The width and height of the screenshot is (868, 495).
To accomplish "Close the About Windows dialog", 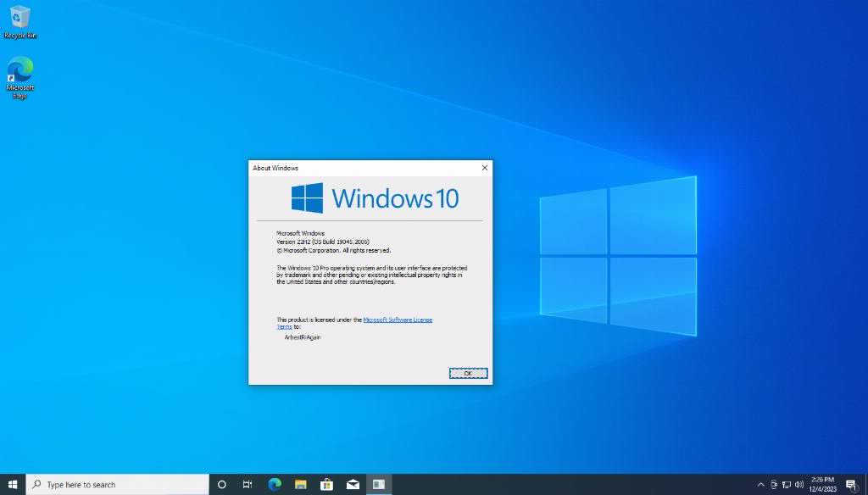I will [x=484, y=168].
